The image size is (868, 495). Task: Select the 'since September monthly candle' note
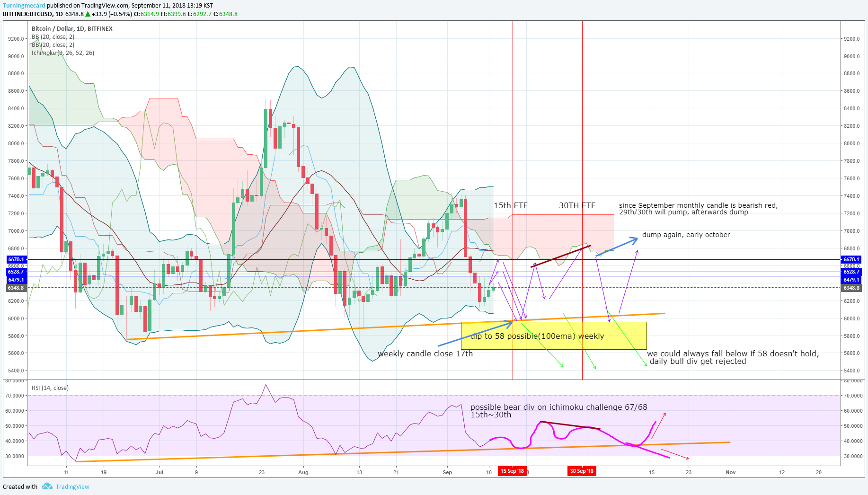[698, 209]
